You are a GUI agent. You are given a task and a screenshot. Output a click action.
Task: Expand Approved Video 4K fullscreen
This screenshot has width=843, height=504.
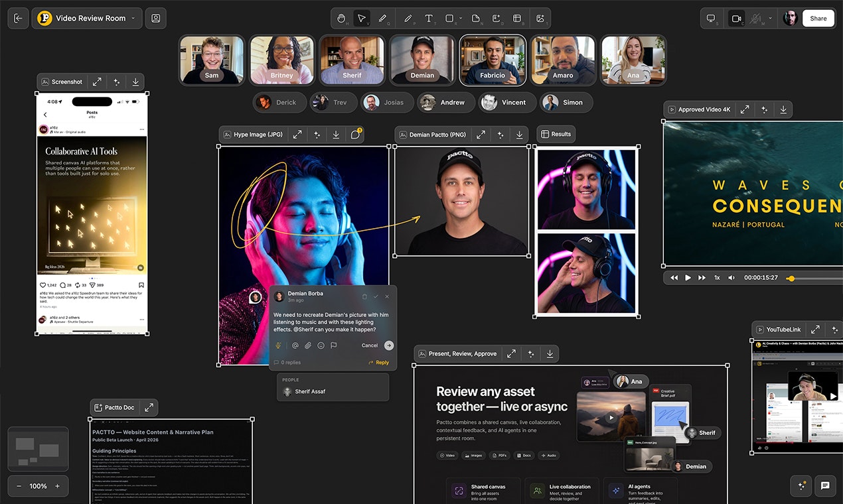point(745,109)
